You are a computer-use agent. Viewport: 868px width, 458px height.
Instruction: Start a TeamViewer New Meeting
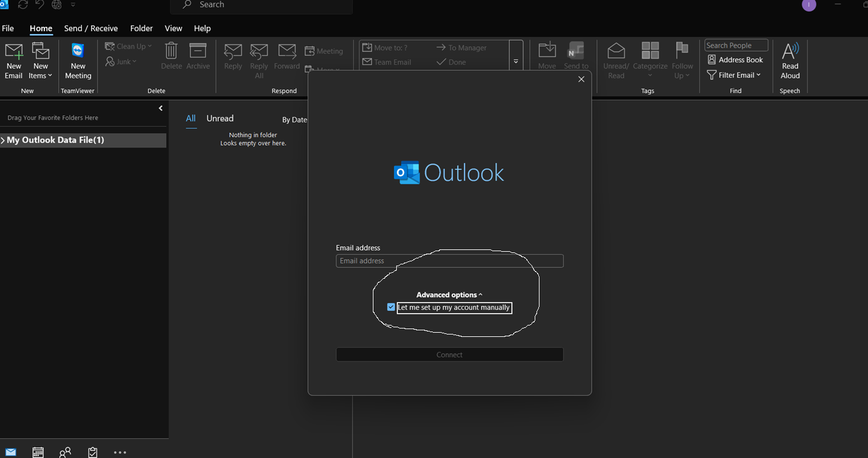(x=78, y=61)
